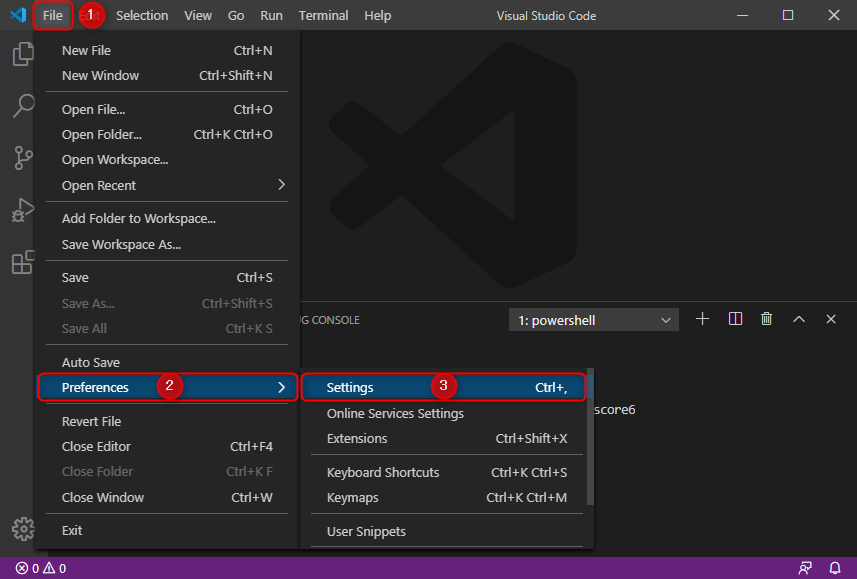Open the Source Control view
Viewport: 857px width, 579px height.
(22, 158)
